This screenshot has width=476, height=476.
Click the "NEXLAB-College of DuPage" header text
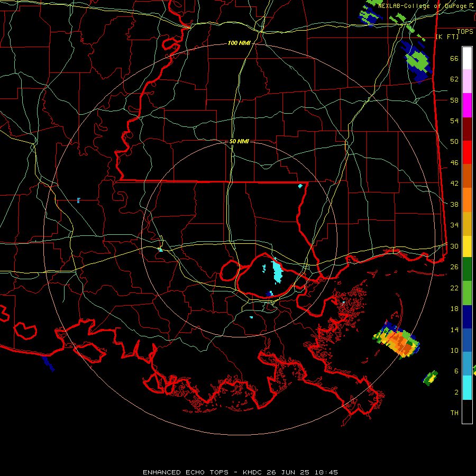[x=422, y=6]
